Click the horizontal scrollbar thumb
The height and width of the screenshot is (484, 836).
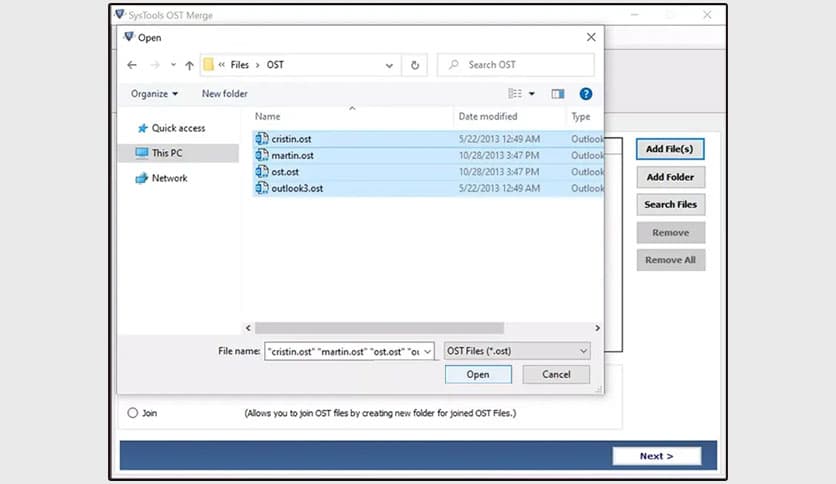pyautogui.click(x=379, y=328)
